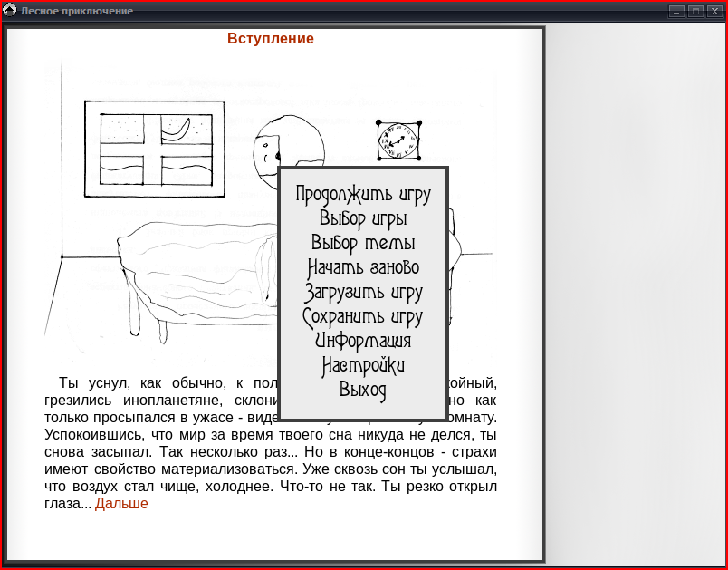Open "Настройки" from the game menu
The height and width of the screenshot is (570, 728).
coord(363,365)
